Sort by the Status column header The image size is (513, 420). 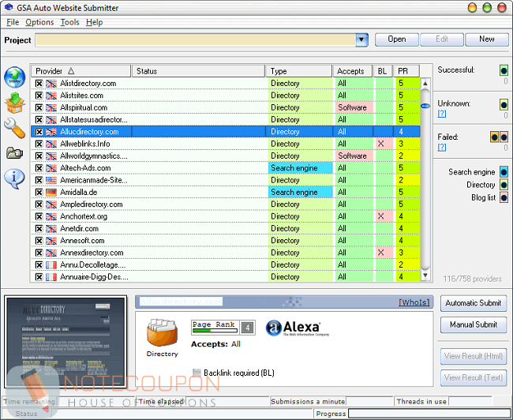point(198,71)
